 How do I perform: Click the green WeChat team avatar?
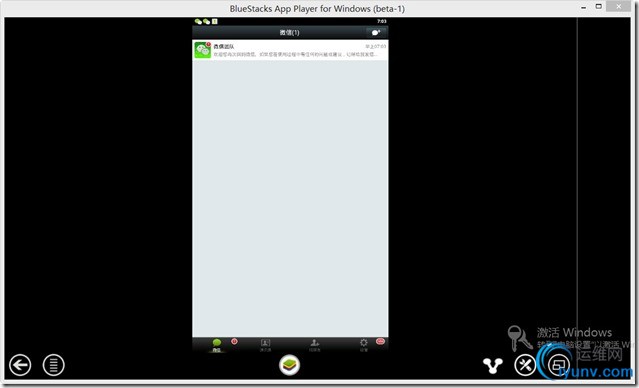[x=203, y=50]
